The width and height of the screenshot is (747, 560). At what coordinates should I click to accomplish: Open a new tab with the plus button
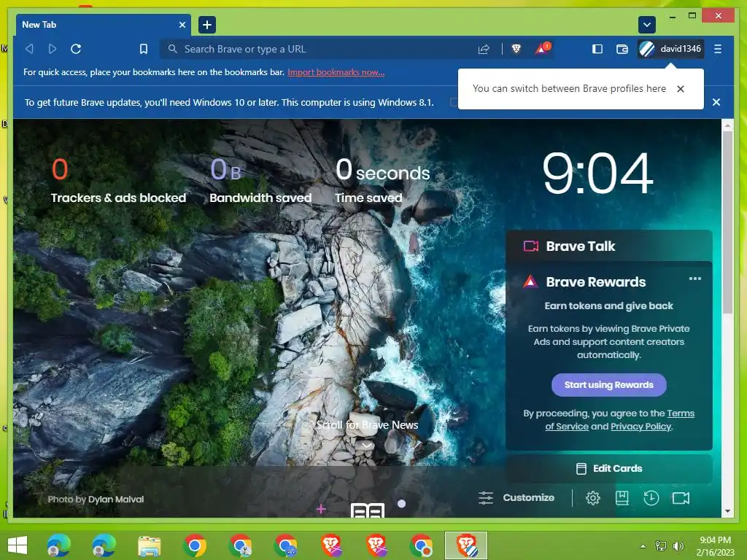(206, 25)
